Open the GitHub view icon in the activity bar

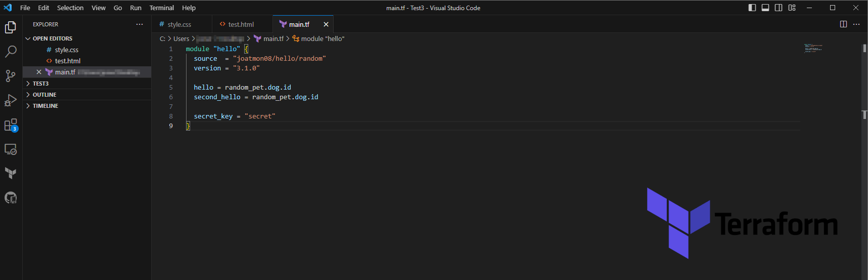coord(11,197)
